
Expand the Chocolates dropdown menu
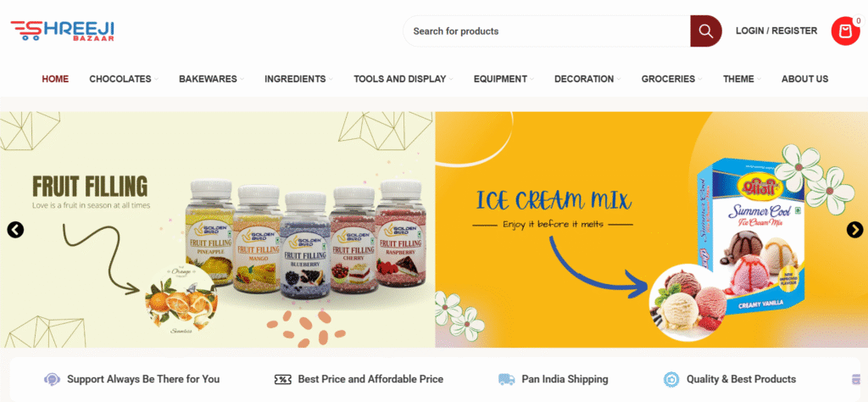coord(124,79)
